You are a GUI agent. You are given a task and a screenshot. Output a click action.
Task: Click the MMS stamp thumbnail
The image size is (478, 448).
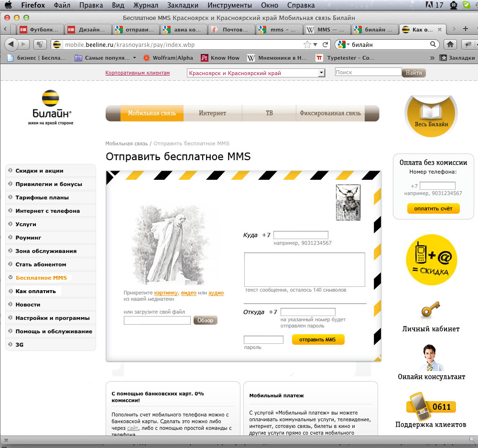point(348,202)
